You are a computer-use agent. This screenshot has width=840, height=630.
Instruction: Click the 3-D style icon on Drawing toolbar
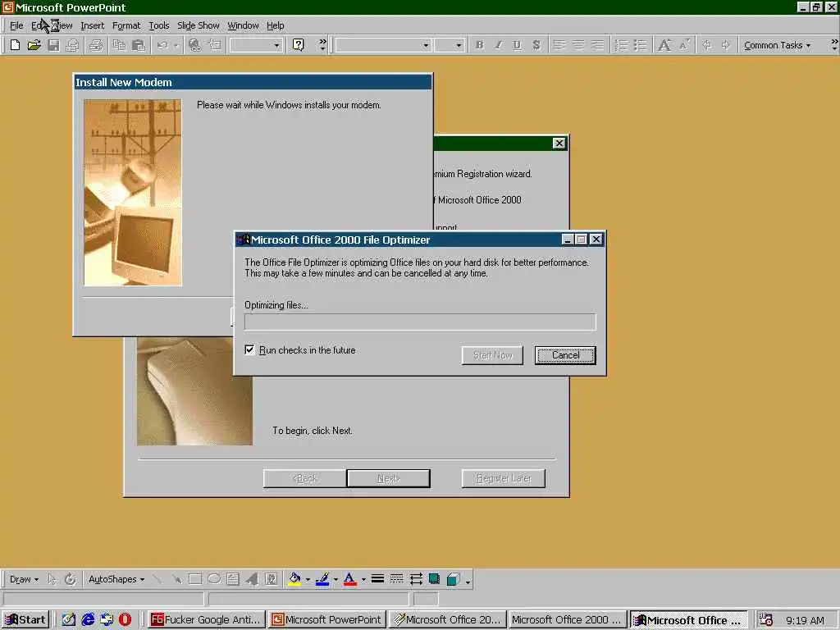click(x=453, y=578)
